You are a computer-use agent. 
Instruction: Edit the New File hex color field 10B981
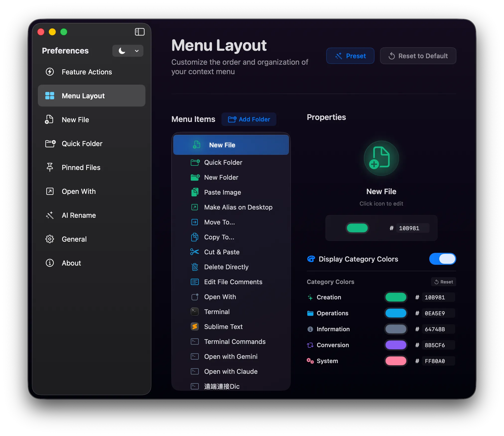(x=413, y=228)
